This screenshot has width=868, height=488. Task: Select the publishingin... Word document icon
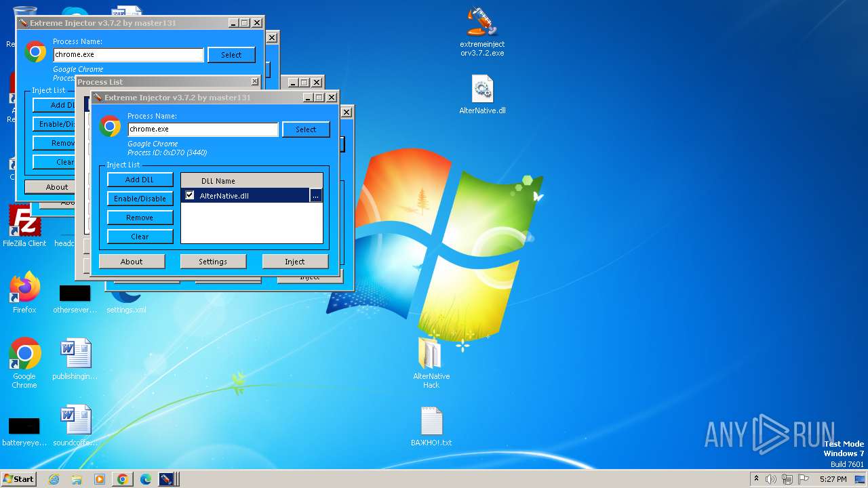coord(75,360)
